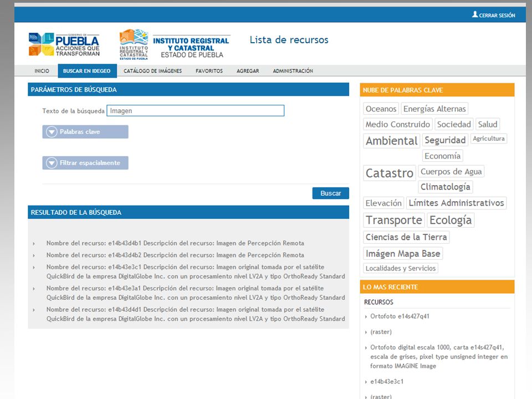The image size is (532, 399).
Task: Click the Cuerpos de Agua keyword
Action: tap(451, 171)
